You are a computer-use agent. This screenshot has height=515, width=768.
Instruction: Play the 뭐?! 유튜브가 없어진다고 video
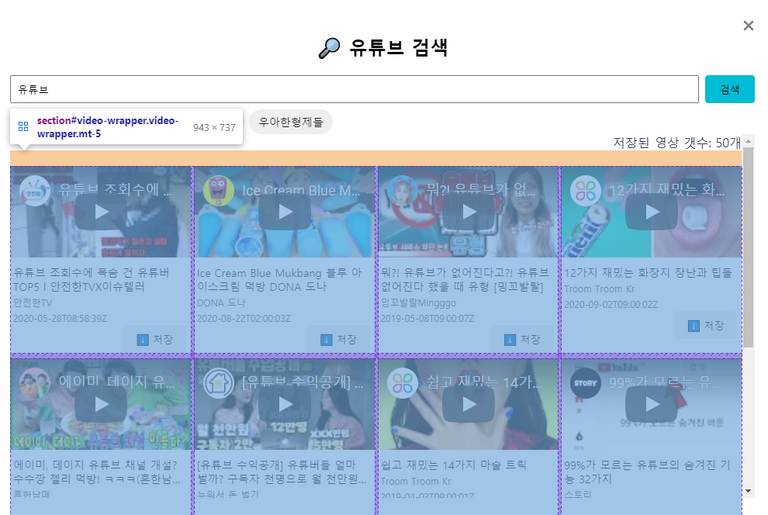click(469, 212)
